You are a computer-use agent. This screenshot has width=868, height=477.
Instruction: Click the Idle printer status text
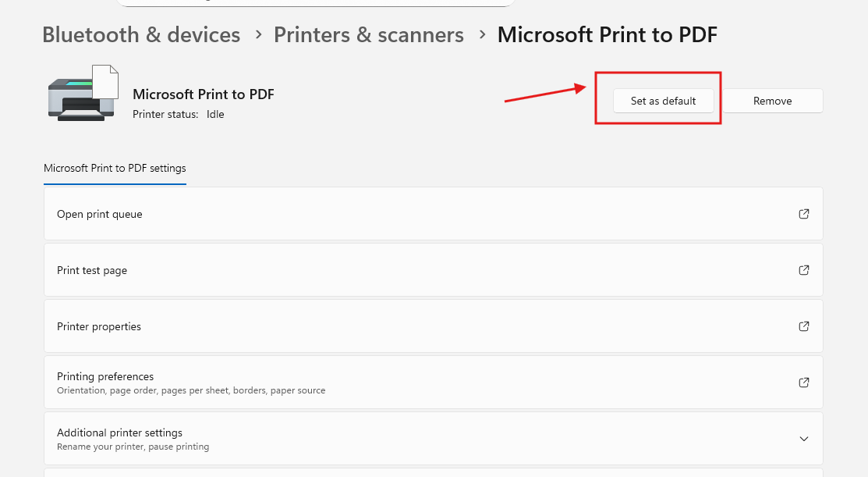click(215, 114)
